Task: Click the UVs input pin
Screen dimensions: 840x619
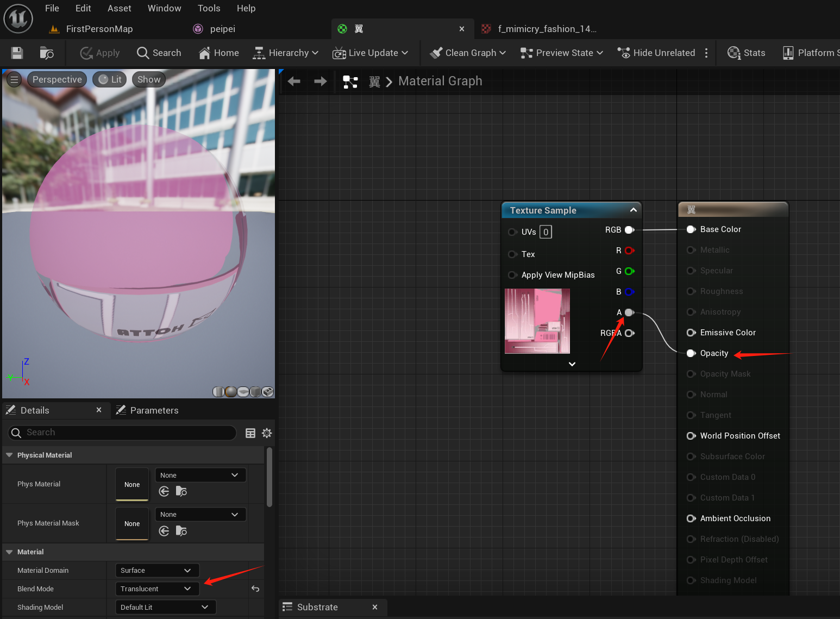Action: (x=512, y=232)
